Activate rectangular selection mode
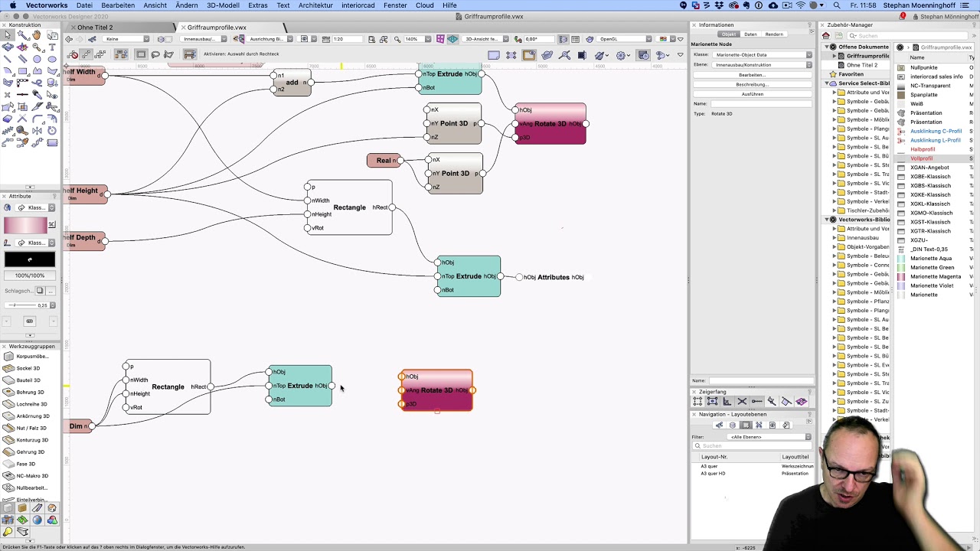Image resolution: width=980 pixels, height=551 pixels. point(141,54)
